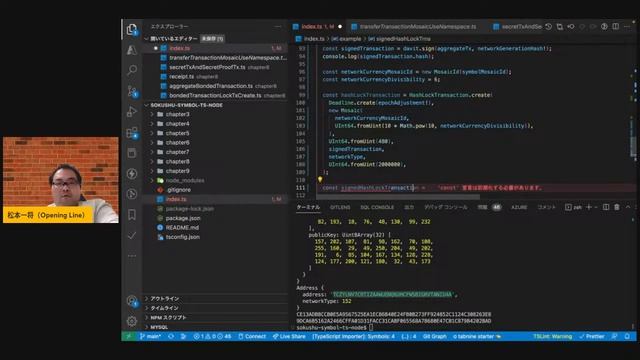
Task: Click the sync changes icon in status bar
Action: click(171, 336)
